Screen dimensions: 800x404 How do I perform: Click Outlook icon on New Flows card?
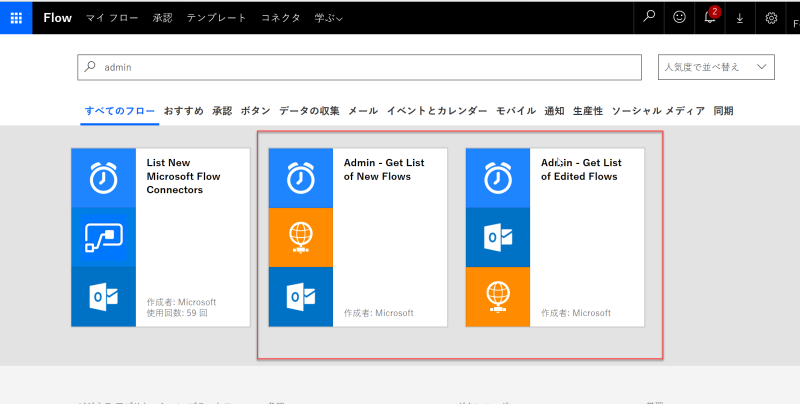pyautogui.click(x=301, y=296)
